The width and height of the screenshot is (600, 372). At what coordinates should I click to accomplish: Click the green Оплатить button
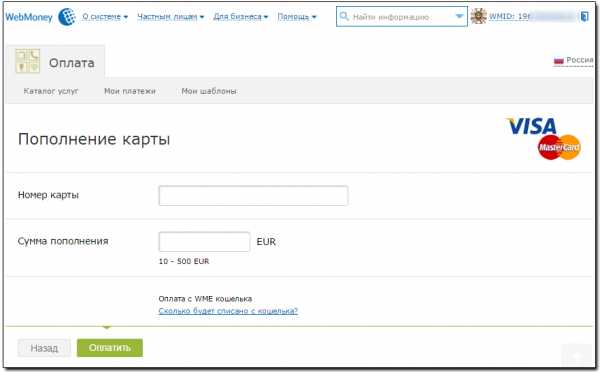click(110, 348)
